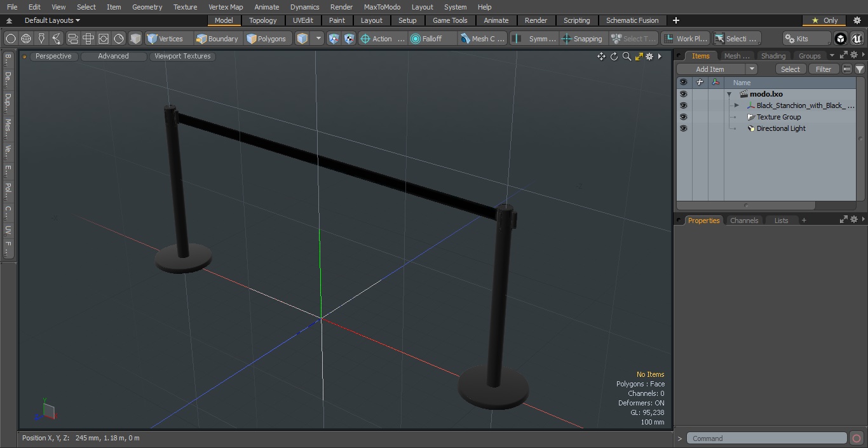The height and width of the screenshot is (448, 868).
Task: Click the list options icon beside Filter
Action: [847, 69]
